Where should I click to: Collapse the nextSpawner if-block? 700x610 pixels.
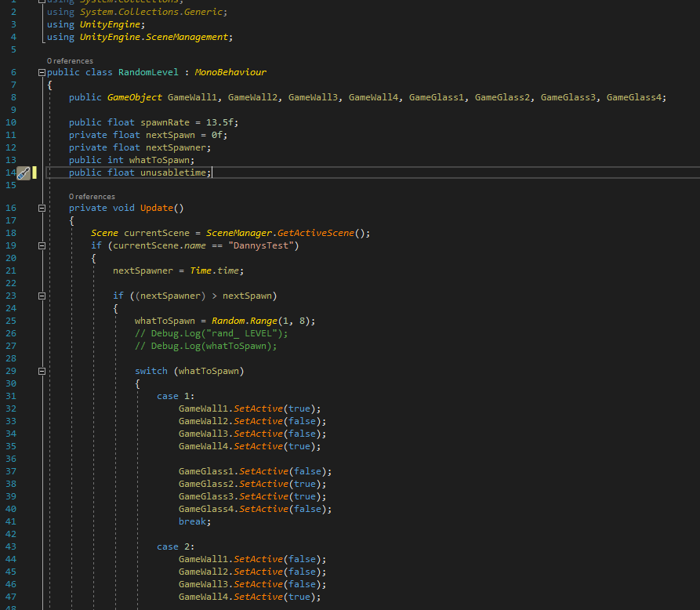(42, 296)
